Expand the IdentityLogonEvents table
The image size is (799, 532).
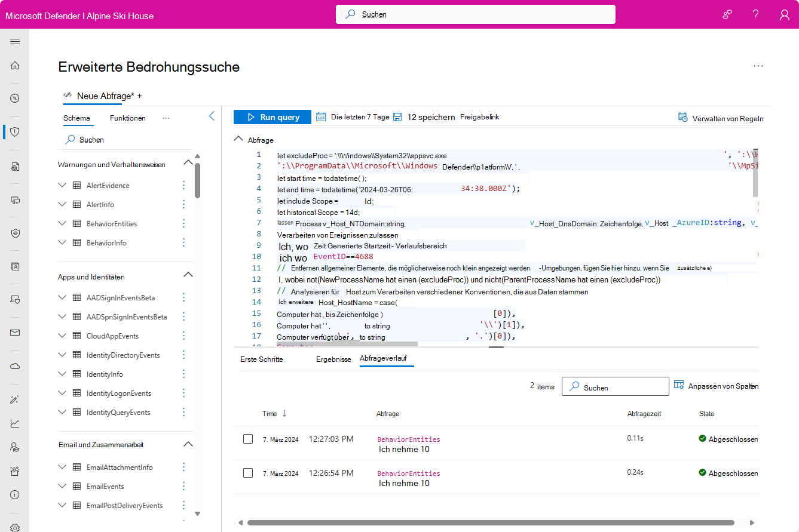tap(62, 393)
